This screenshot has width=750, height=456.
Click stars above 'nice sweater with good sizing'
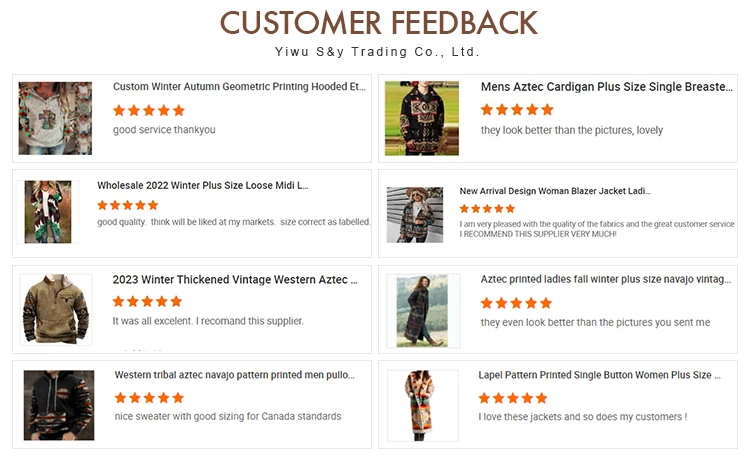(x=149, y=398)
